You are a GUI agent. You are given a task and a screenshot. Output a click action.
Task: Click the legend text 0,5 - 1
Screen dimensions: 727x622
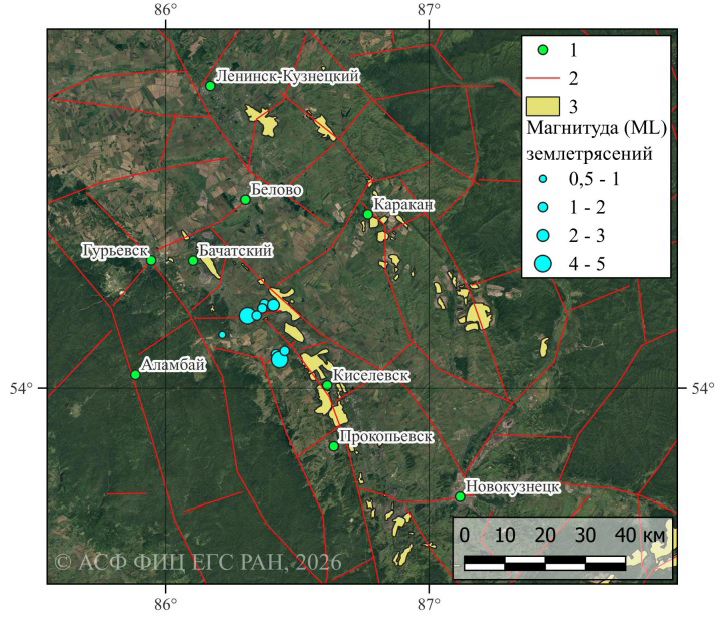[x=594, y=179]
